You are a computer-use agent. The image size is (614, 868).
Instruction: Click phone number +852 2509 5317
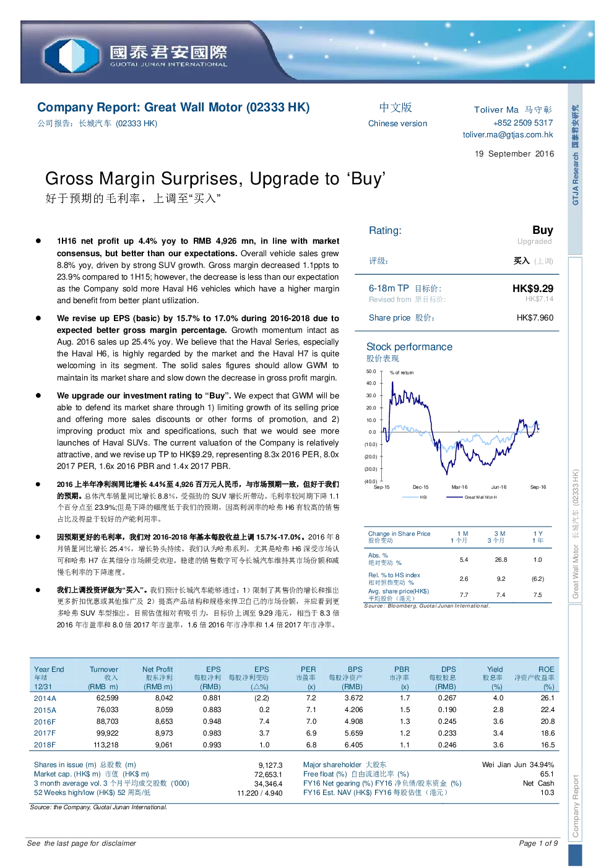[x=523, y=123]
